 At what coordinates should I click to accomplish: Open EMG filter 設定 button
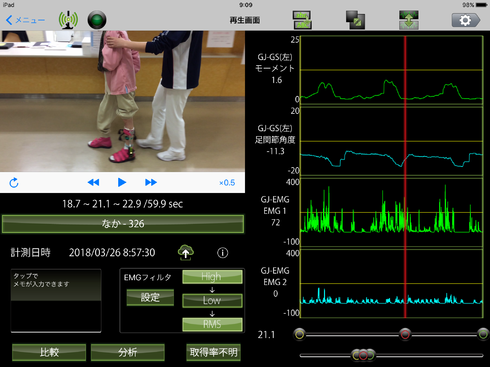pos(150,297)
